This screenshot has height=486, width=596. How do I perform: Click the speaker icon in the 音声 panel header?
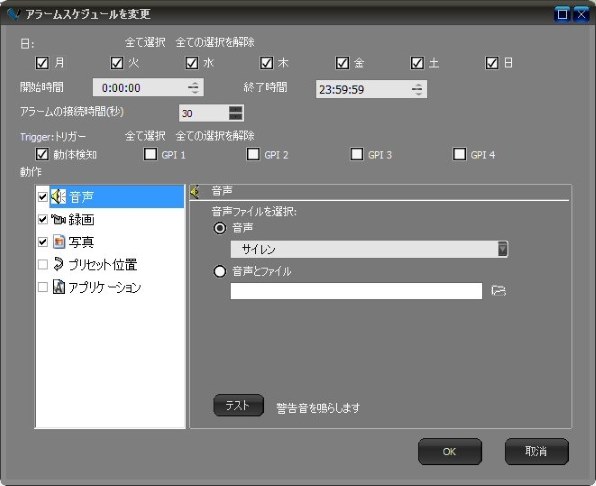(x=195, y=192)
